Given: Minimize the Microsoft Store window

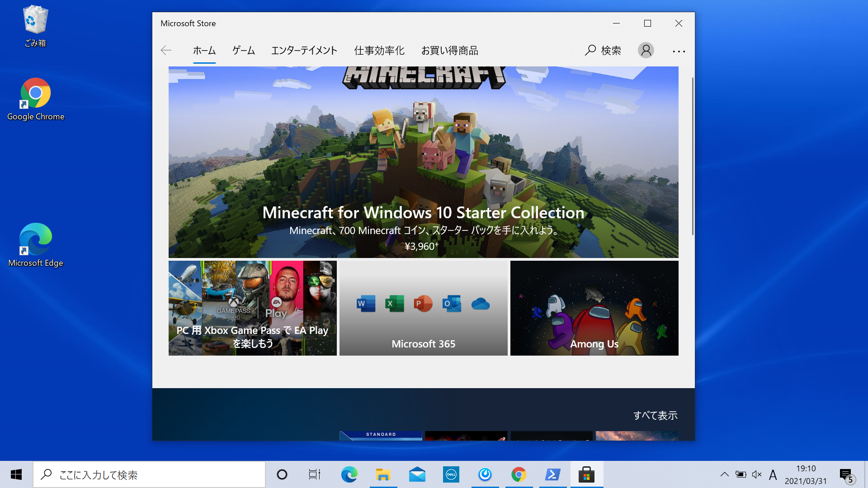Looking at the screenshot, I should [616, 23].
